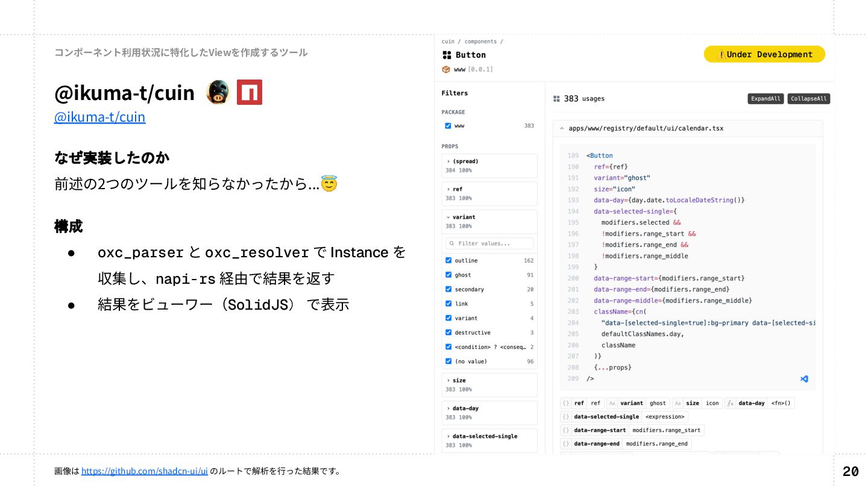
Task: Click the data-selected-single <expression> tag
Action: point(624,416)
